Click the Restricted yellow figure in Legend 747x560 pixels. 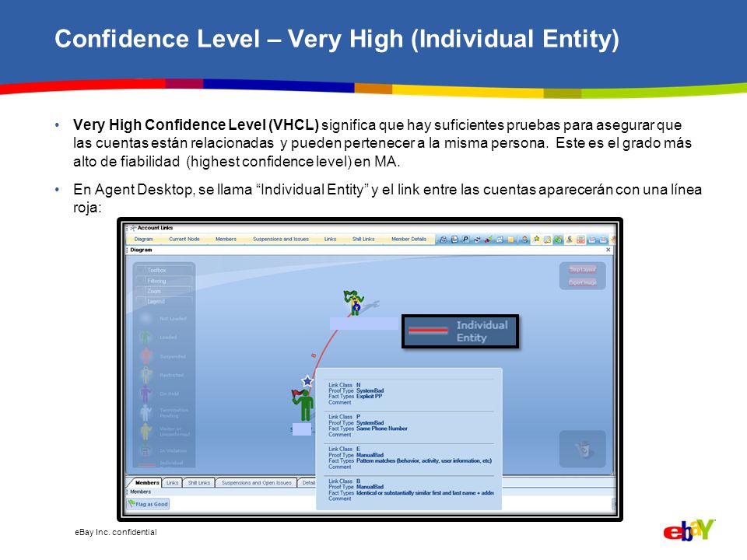coord(146,375)
